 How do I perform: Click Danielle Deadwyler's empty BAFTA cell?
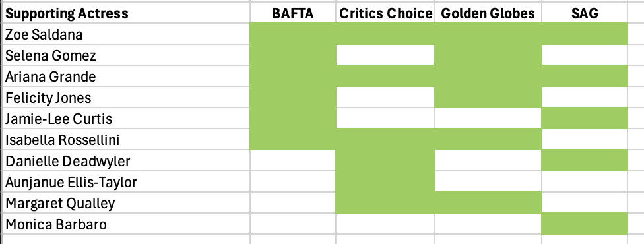(293, 161)
